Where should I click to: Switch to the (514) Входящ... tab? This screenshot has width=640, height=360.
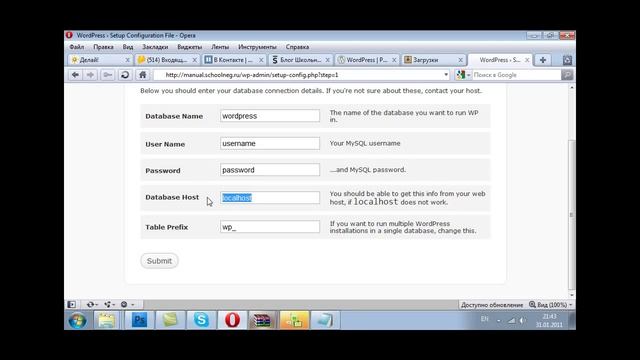[x=167, y=60]
